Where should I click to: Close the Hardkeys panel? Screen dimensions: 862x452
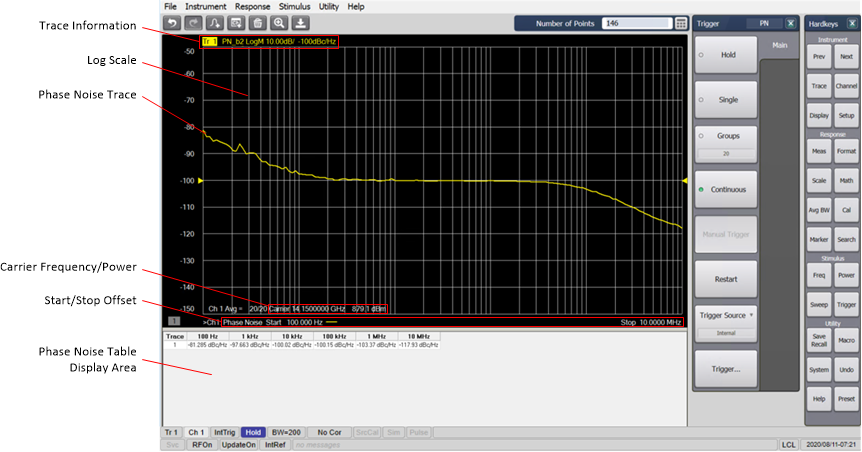tap(852, 23)
